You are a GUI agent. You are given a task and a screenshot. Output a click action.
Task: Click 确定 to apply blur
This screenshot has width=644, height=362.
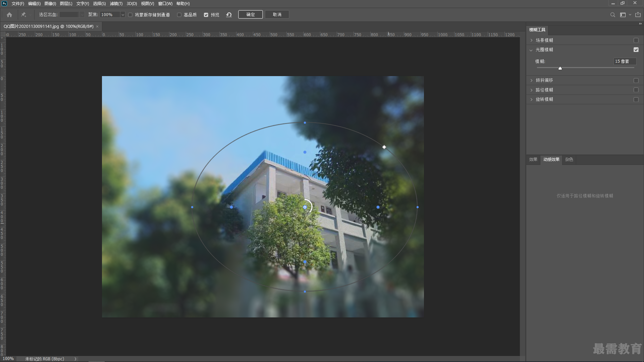(x=251, y=15)
